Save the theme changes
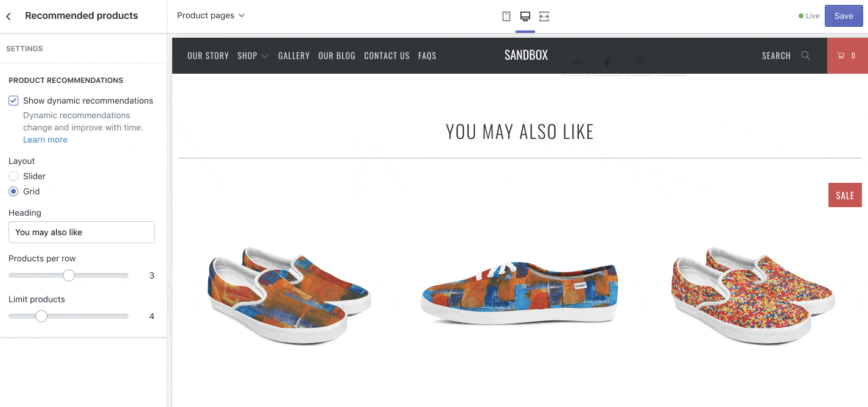The width and height of the screenshot is (868, 407). pos(843,16)
